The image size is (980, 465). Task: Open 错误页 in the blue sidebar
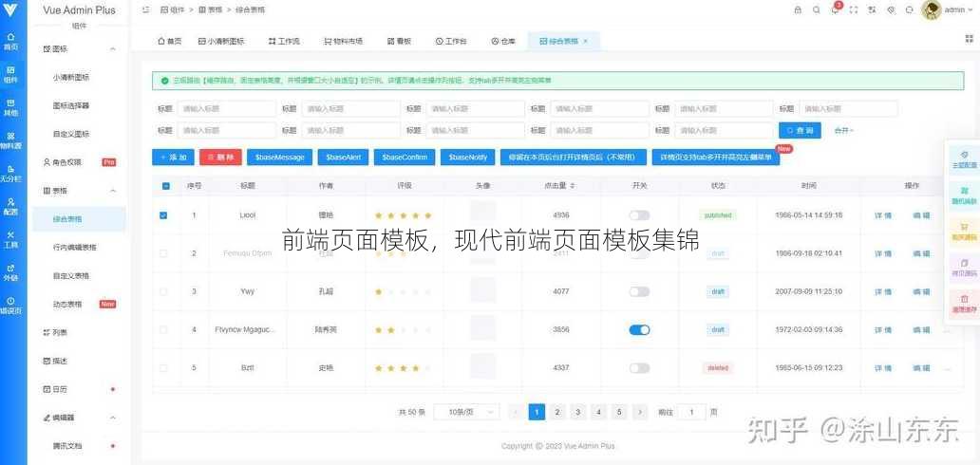(10, 306)
